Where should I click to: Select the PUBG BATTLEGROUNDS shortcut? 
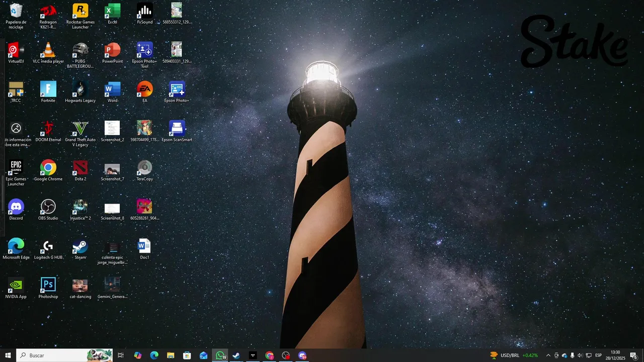[x=80, y=55]
